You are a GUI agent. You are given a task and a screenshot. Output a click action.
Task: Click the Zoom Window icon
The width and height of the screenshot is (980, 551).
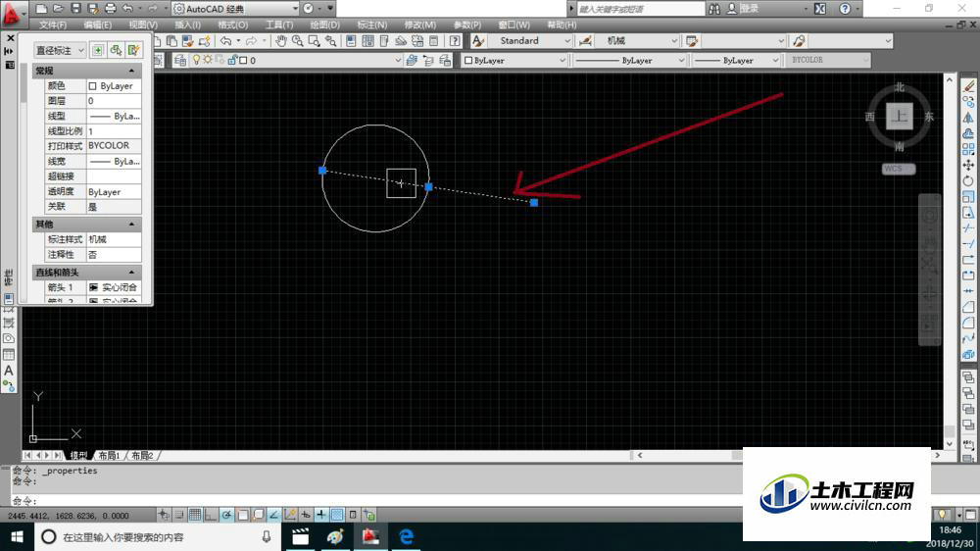[x=314, y=41]
